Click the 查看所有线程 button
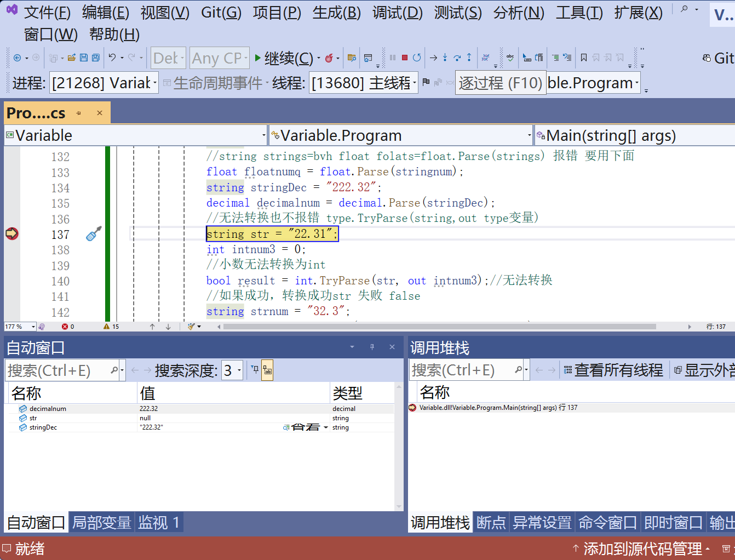Image resolution: width=735 pixels, height=560 pixels. coord(619,370)
